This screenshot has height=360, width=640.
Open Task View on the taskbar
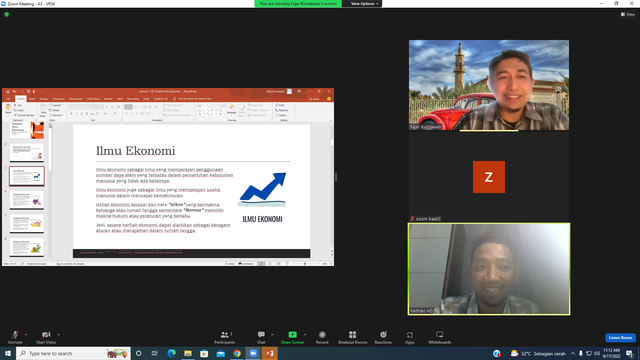(155, 353)
